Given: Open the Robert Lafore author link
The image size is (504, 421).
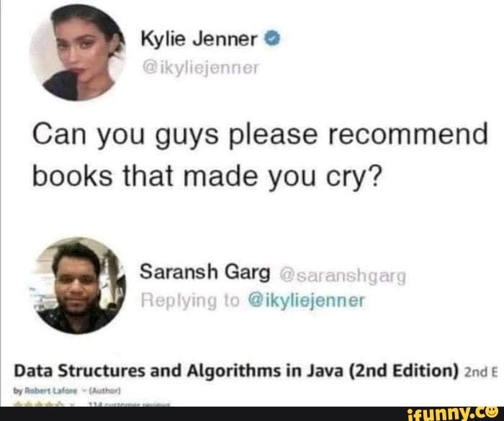Looking at the screenshot, I should 51,391.
